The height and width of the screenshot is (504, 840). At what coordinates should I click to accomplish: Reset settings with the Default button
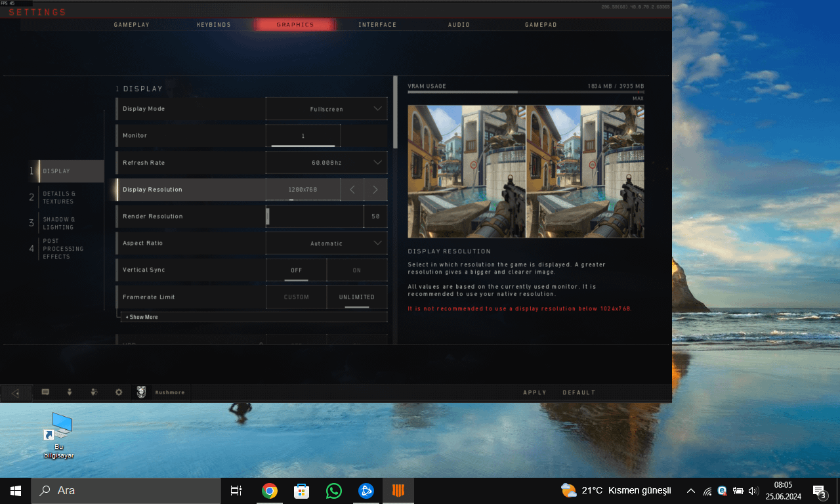tap(579, 392)
